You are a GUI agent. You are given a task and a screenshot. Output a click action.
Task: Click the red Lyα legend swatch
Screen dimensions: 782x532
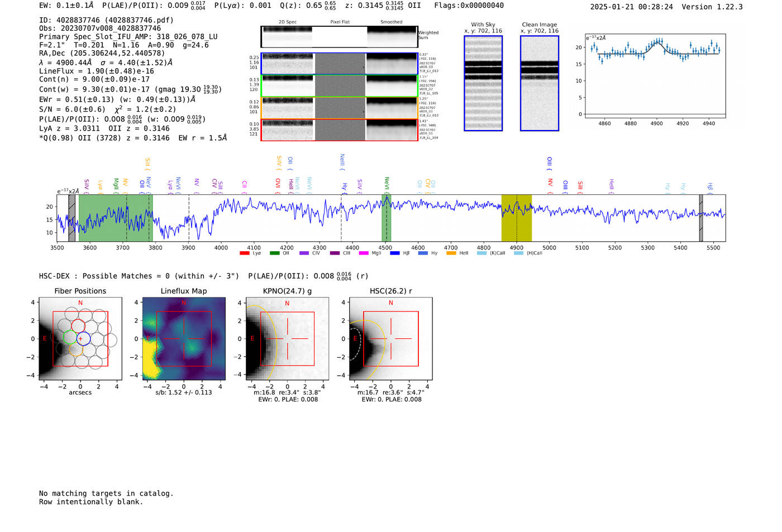(x=244, y=253)
